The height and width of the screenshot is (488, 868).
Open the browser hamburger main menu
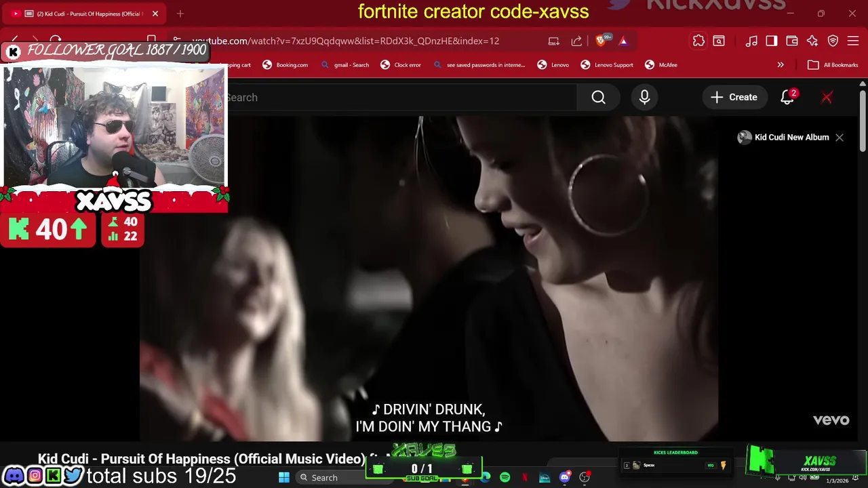click(853, 41)
